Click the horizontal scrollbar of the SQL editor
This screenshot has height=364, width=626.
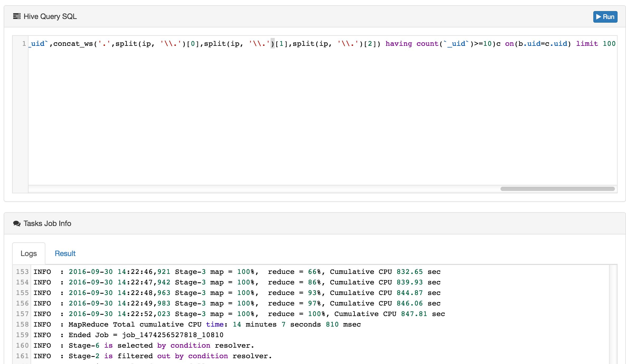click(x=557, y=189)
